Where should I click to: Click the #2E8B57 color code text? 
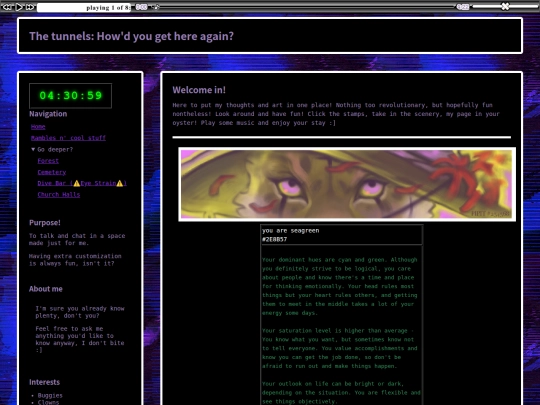point(274,239)
